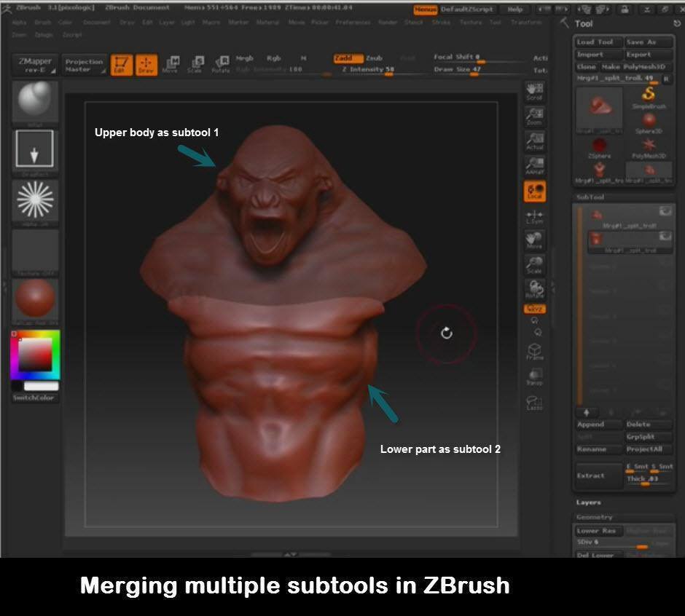This screenshot has height=616, width=685.
Task: Click the AAHalf icon
Action: point(535,167)
